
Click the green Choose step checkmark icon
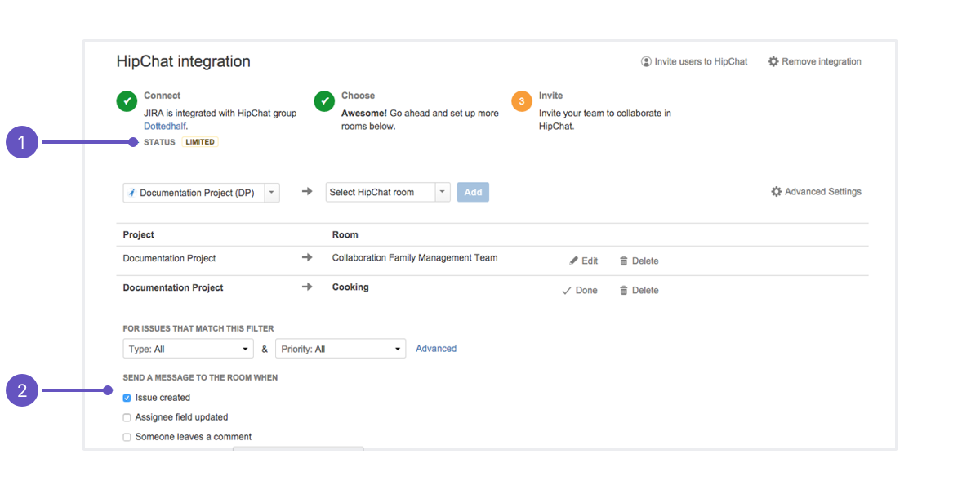[x=324, y=101]
